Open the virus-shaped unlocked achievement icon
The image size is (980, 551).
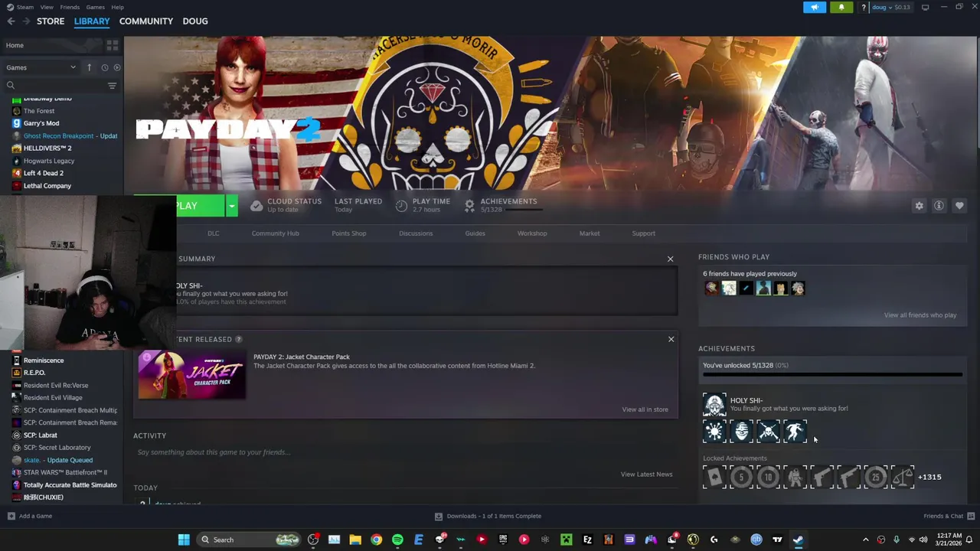(x=714, y=432)
